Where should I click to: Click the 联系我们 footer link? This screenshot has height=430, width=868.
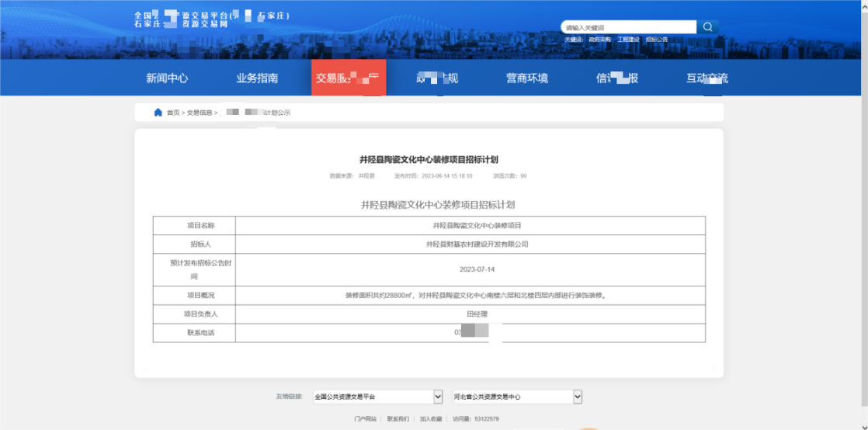coord(398,419)
